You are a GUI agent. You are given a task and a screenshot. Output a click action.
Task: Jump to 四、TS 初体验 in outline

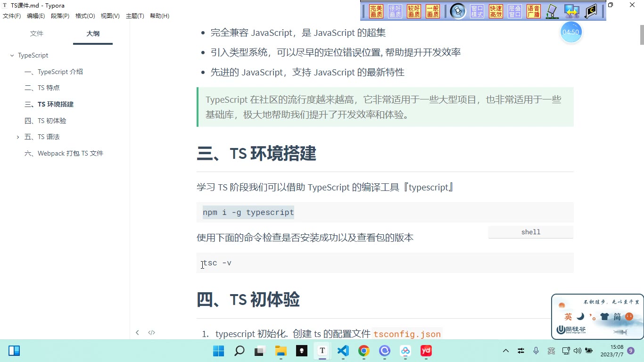point(45,121)
